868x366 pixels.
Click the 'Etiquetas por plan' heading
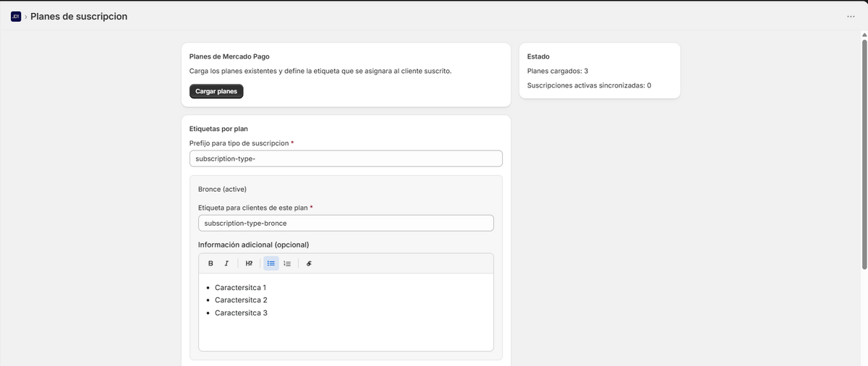(218, 129)
